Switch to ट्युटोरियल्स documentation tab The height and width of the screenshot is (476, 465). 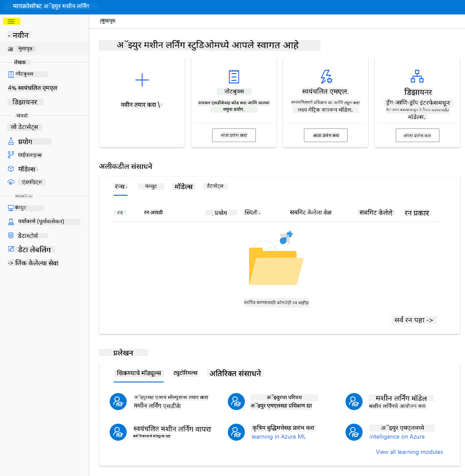pos(185,373)
